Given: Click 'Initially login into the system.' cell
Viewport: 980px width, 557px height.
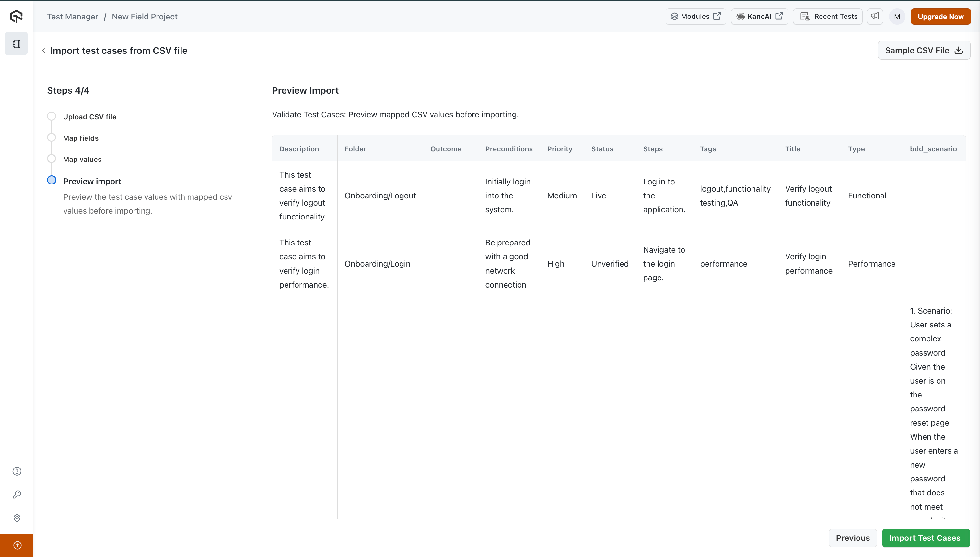Looking at the screenshot, I should [508, 196].
